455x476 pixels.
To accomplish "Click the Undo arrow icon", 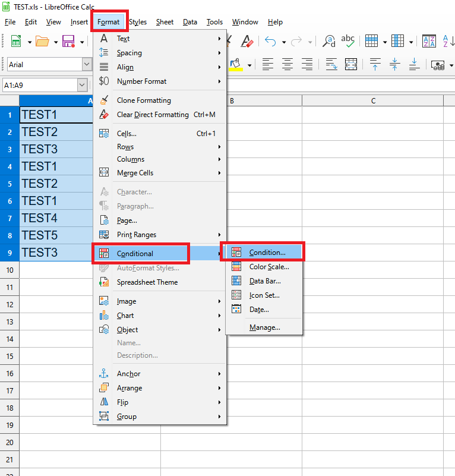I will point(270,41).
